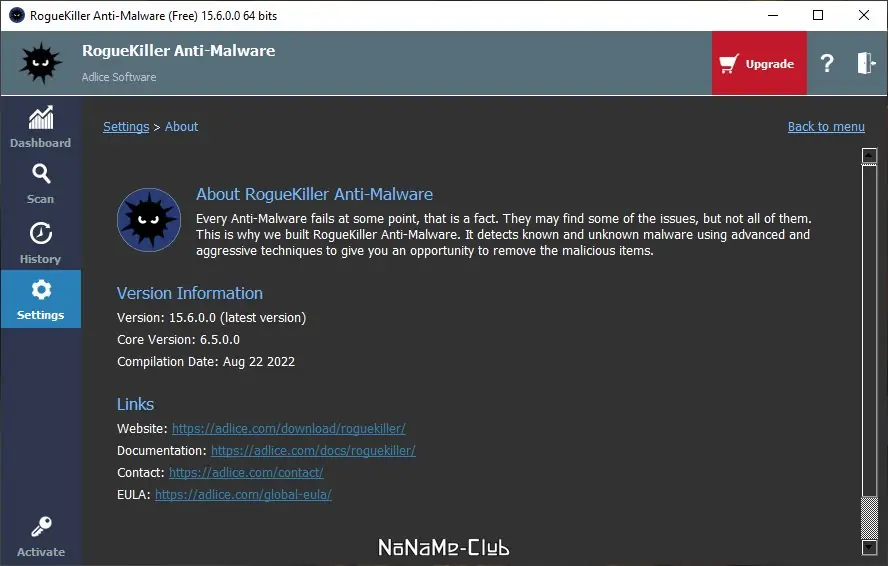Screen dimensions: 888x566
Task: Open the Contact page link
Action: click(x=246, y=473)
